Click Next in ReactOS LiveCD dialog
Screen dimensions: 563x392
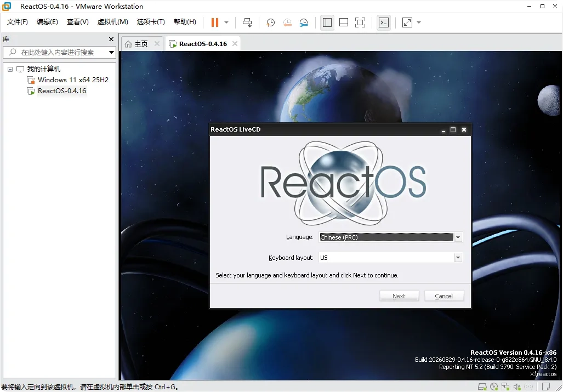(x=399, y=296)
